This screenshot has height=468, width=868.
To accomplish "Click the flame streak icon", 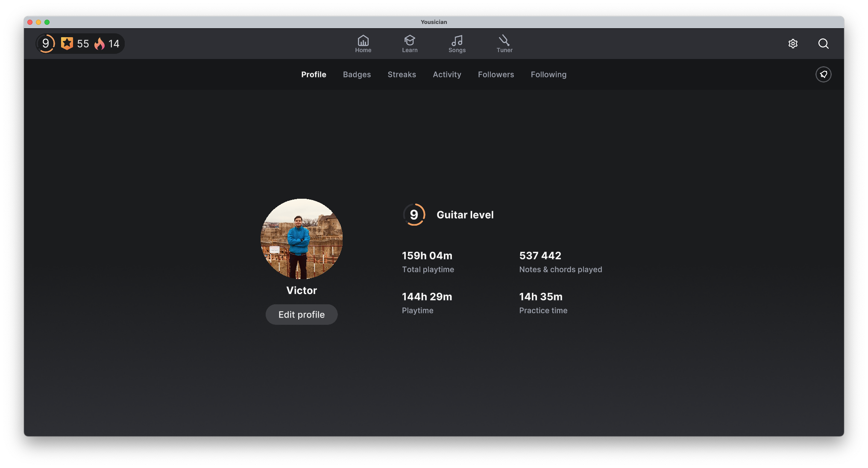I will tap(100, 44).
